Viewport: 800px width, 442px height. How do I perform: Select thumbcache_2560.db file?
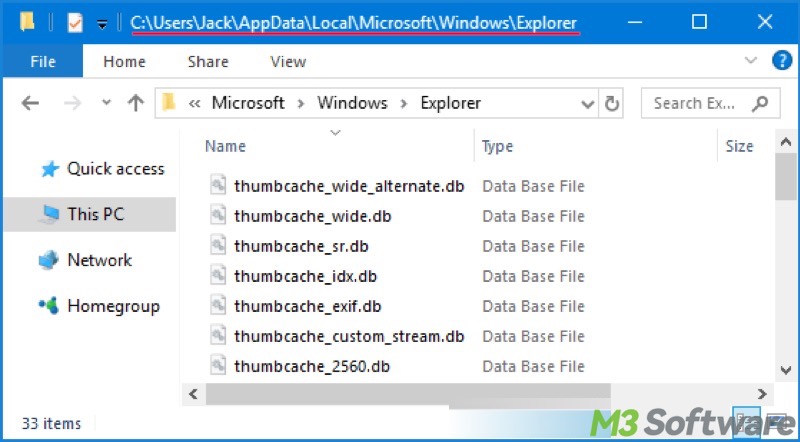click(x=312, y=367)
